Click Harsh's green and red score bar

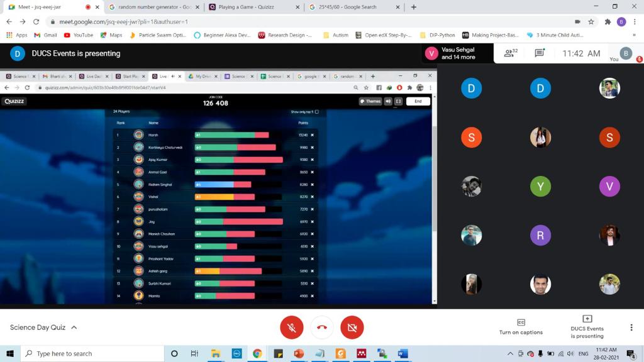(x=231, y=135)
